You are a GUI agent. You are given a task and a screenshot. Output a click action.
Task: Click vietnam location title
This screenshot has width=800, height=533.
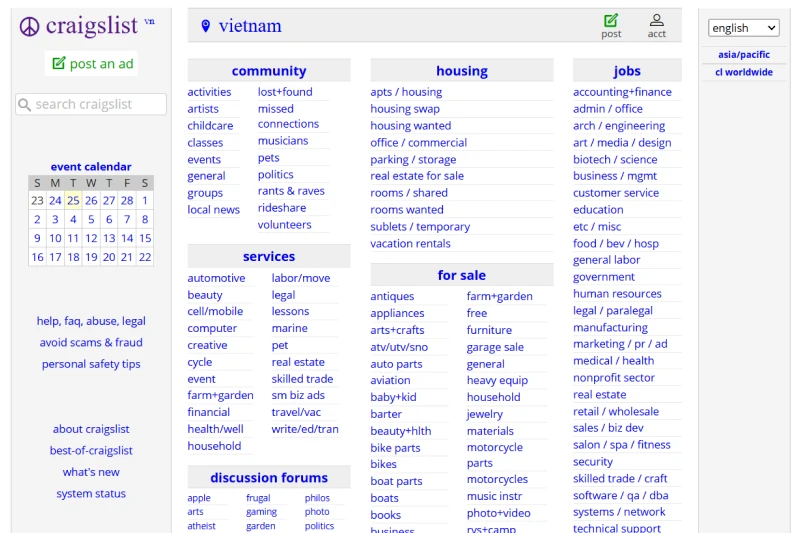[x=250, y=26]
